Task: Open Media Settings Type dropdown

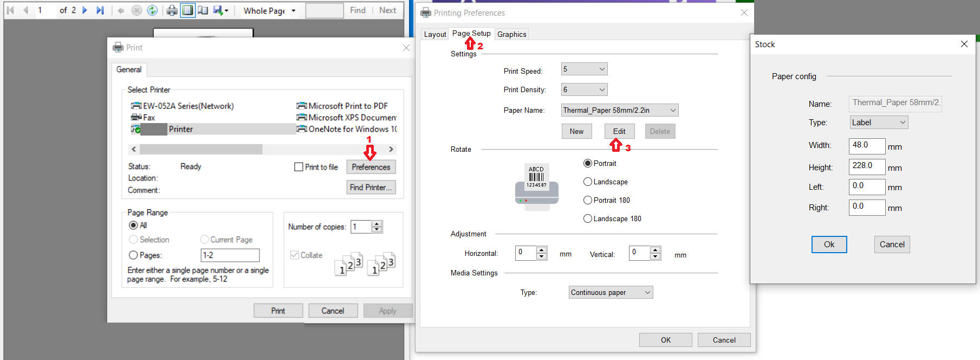Action: 611,292
